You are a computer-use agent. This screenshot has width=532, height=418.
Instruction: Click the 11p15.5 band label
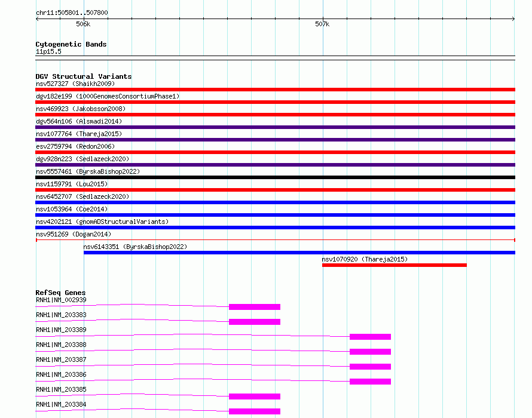pyautogui.click(x=48, y=51)
